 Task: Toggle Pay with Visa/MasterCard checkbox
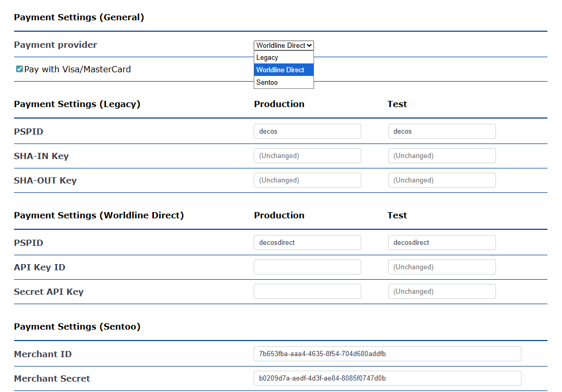[x=19, y=69]
